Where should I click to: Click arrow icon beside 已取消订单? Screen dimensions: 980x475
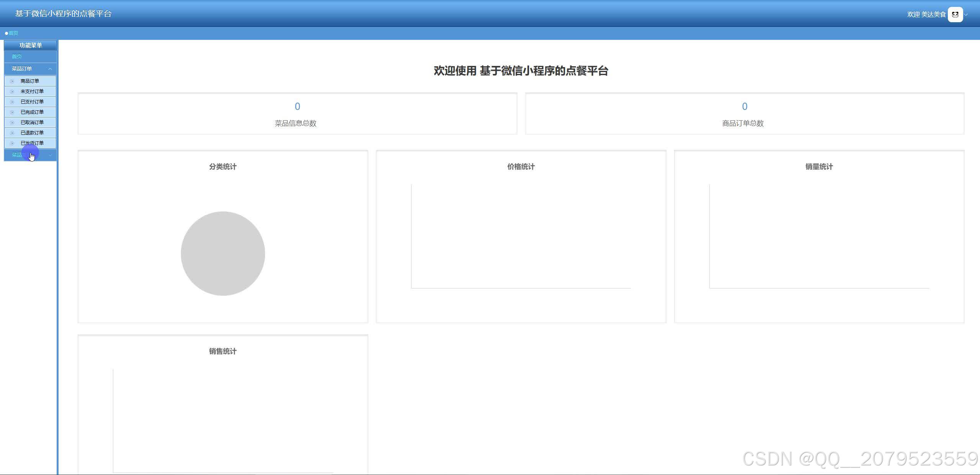(12, 123)
